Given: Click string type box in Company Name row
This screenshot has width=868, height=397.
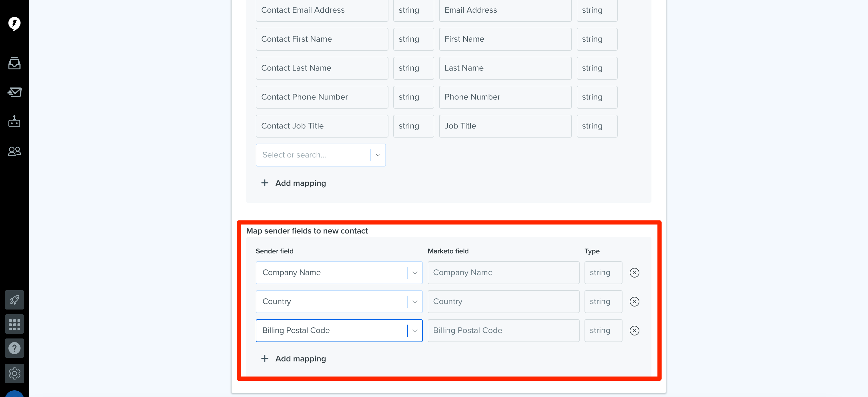Looking at the screenshot, I should point(603,273).
